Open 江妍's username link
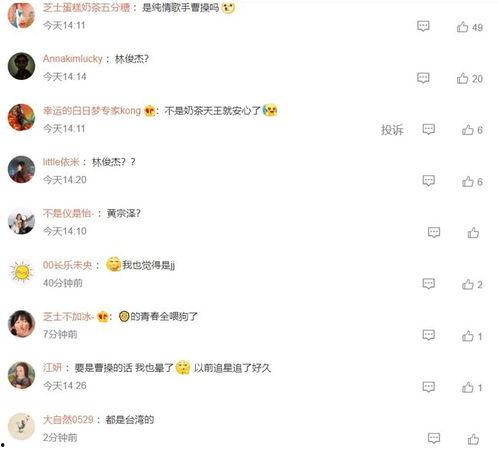The image size is (499, 451). click(x=52, y=368)
